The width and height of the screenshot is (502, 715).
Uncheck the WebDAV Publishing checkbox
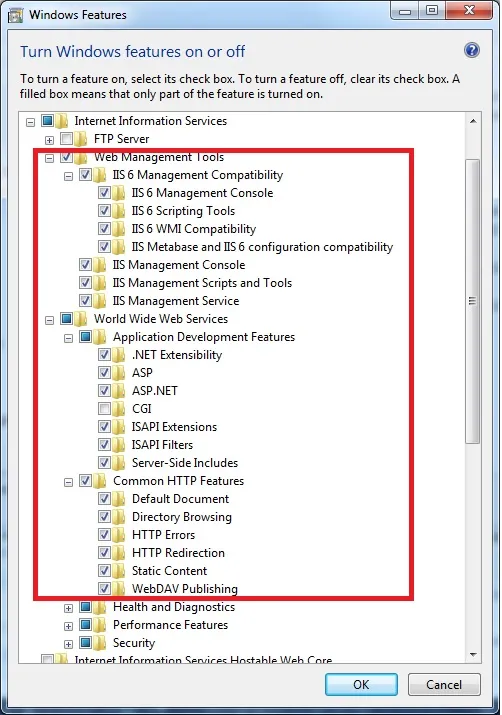click(104, 588)
